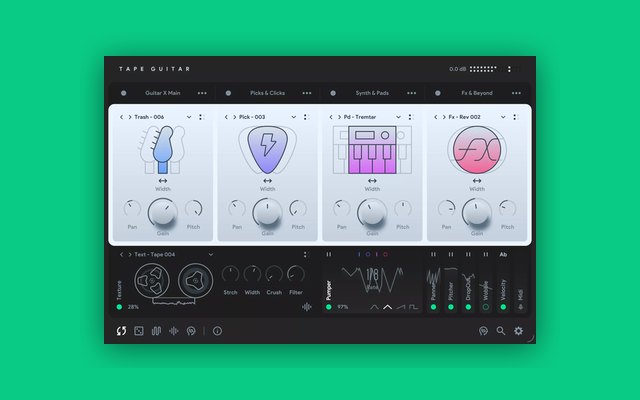Click the 1/8 rate value in Pumper
Viewport: 640px width, 400px height.
pos(372,274)
